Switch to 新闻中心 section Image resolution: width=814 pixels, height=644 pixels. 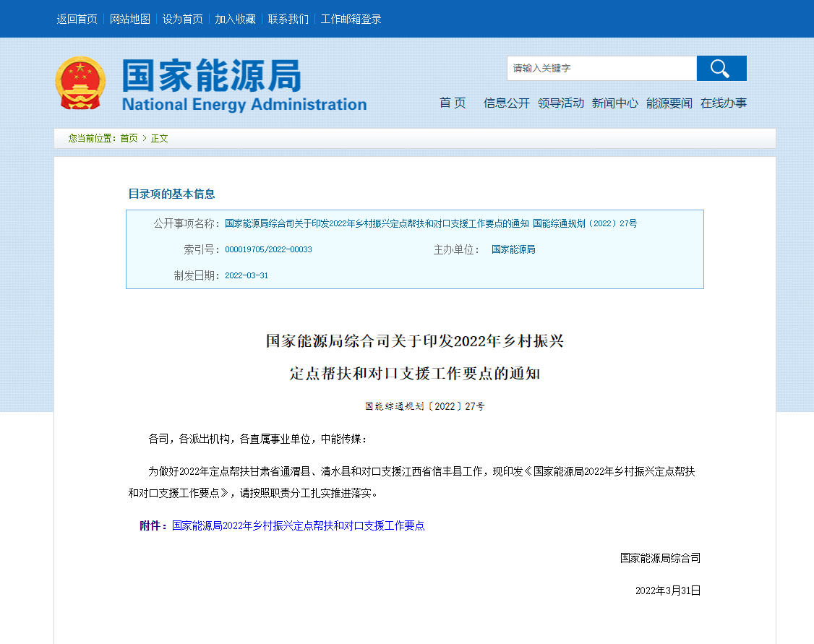614,103
